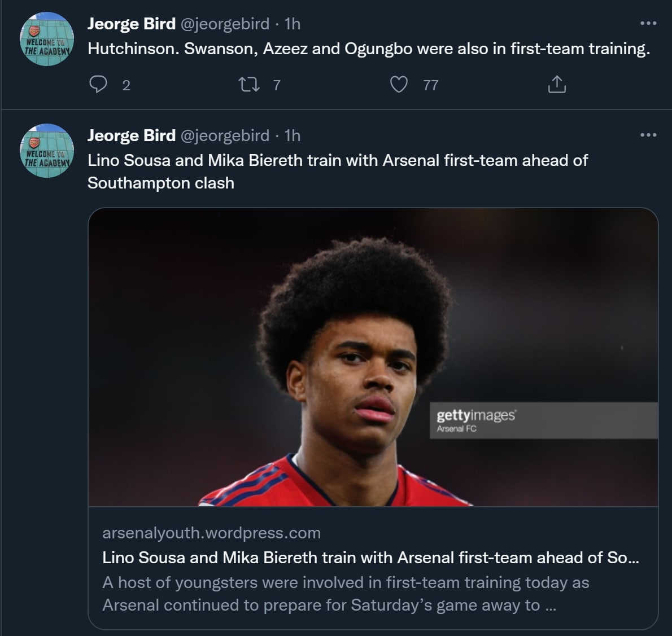
Task: Open Jeorge Bird profile name in first tweet
Action: click(x=132, y=24)
